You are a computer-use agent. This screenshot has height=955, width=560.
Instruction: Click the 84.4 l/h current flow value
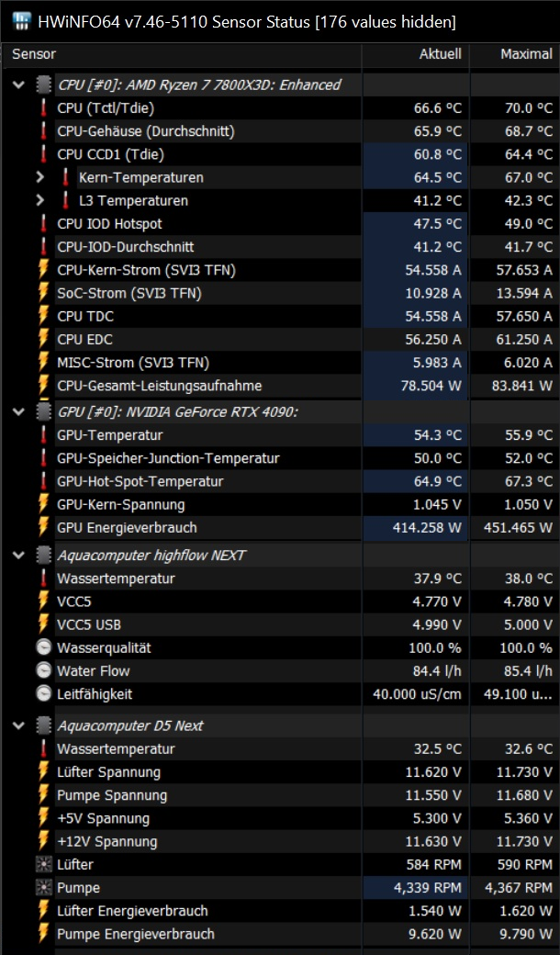click(x=437, y=670)
